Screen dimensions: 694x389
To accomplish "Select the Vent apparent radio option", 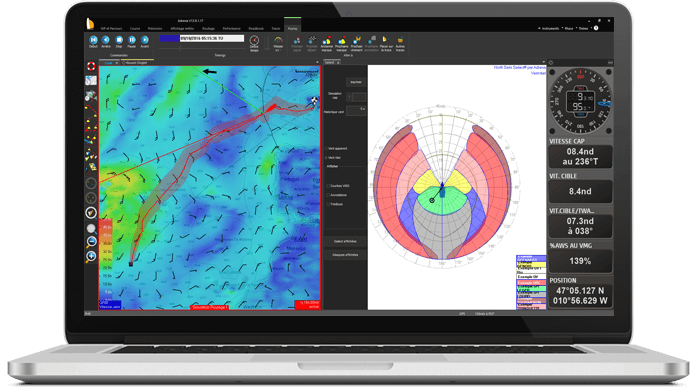I will click(x=326, y=149).
